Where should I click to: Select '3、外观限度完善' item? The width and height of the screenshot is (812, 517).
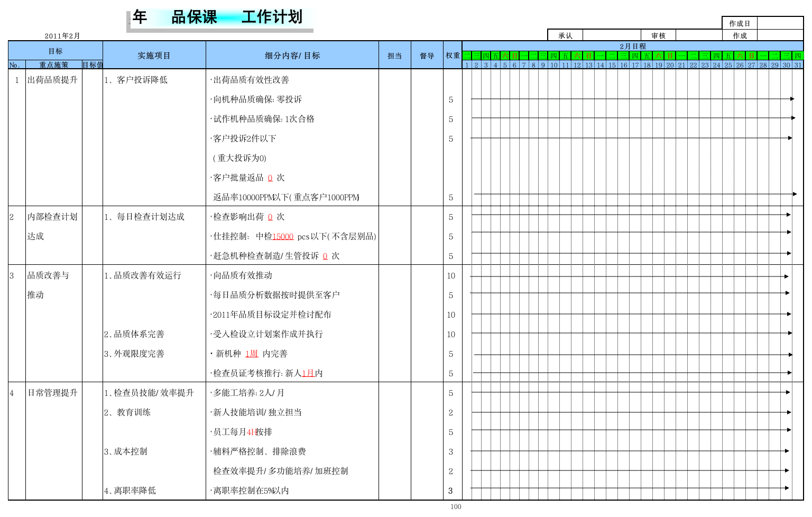[x=134, y=354]
